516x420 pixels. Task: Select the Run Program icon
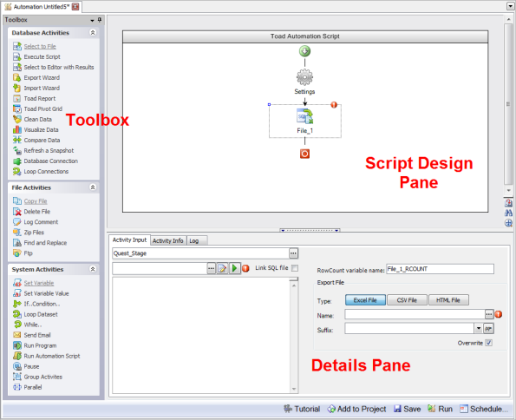[17, 345]
